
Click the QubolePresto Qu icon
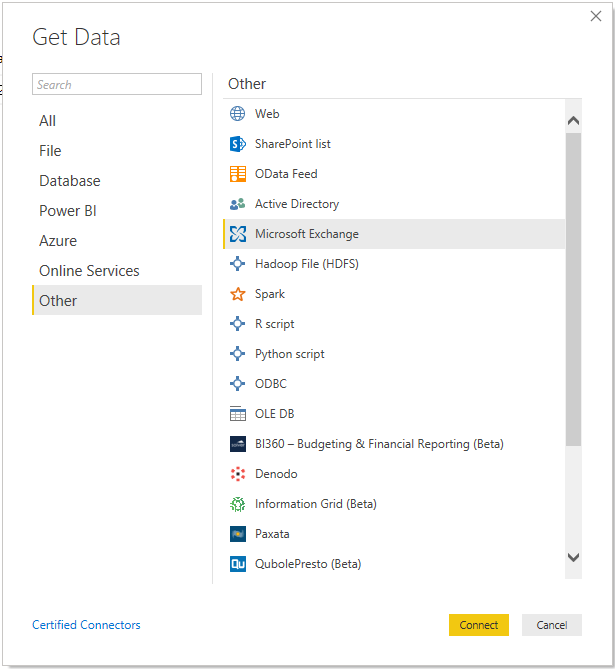237,564
